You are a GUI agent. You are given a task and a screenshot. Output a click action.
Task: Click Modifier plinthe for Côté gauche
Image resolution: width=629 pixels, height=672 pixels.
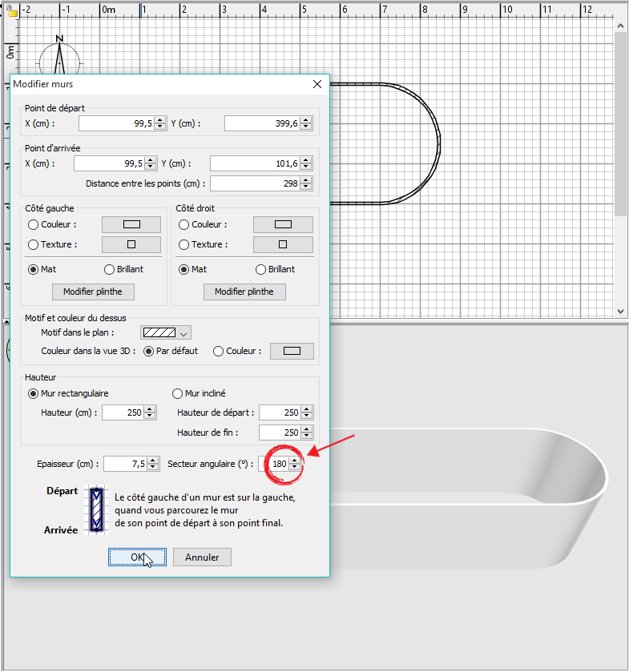click(93, 292)
